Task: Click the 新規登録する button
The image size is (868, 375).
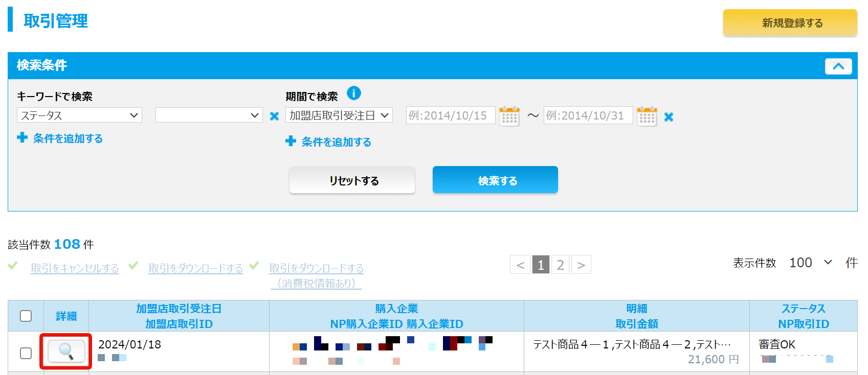Action: (x=790, y=23)
